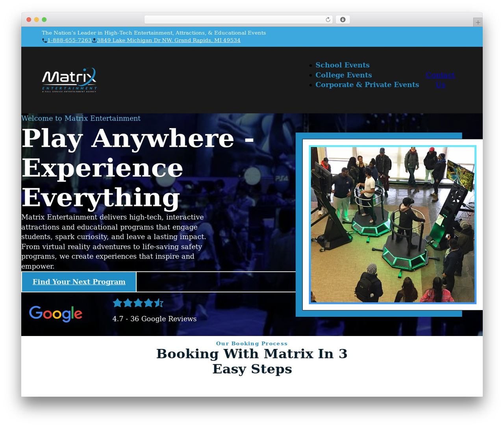Click the Contact Us link
The width and height of the screenshot is (504, 427).
tap(440, 80)
